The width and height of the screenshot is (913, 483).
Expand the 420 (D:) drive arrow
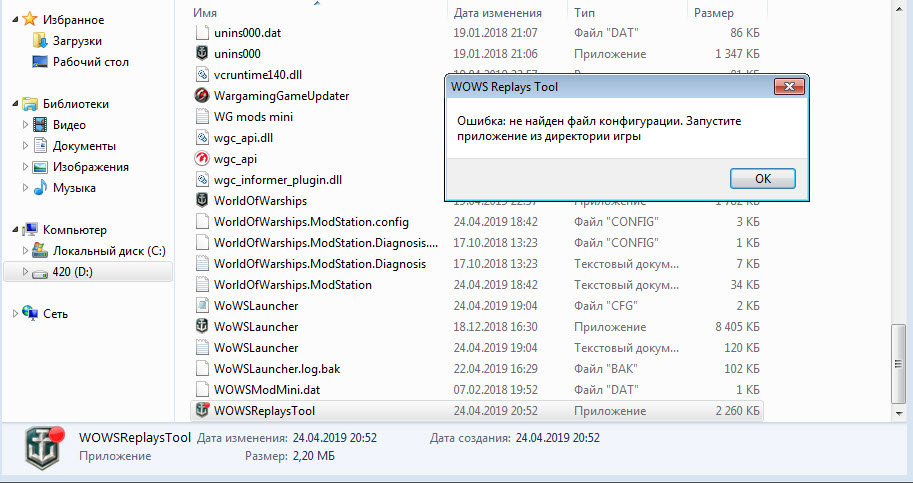click(25, 272)
